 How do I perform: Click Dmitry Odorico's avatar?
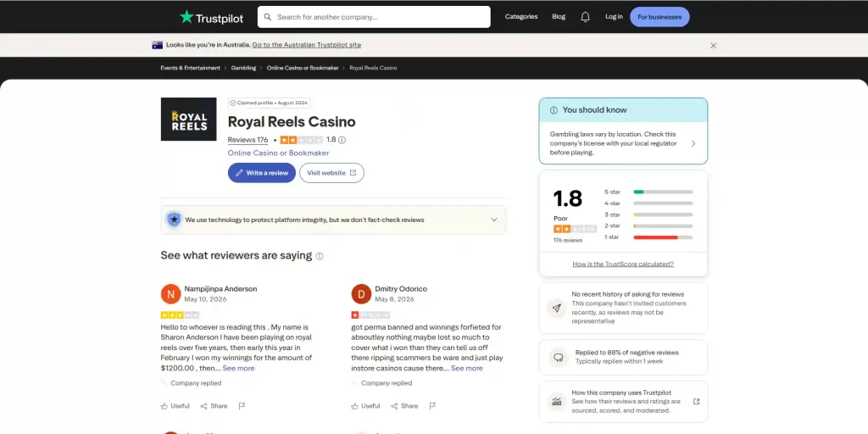pos(361,294)
